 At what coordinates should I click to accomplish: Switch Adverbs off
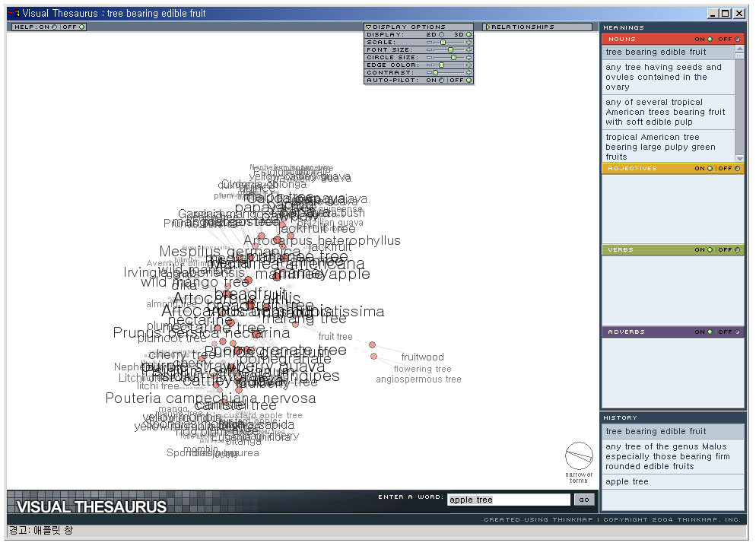(x=737, y=332)
